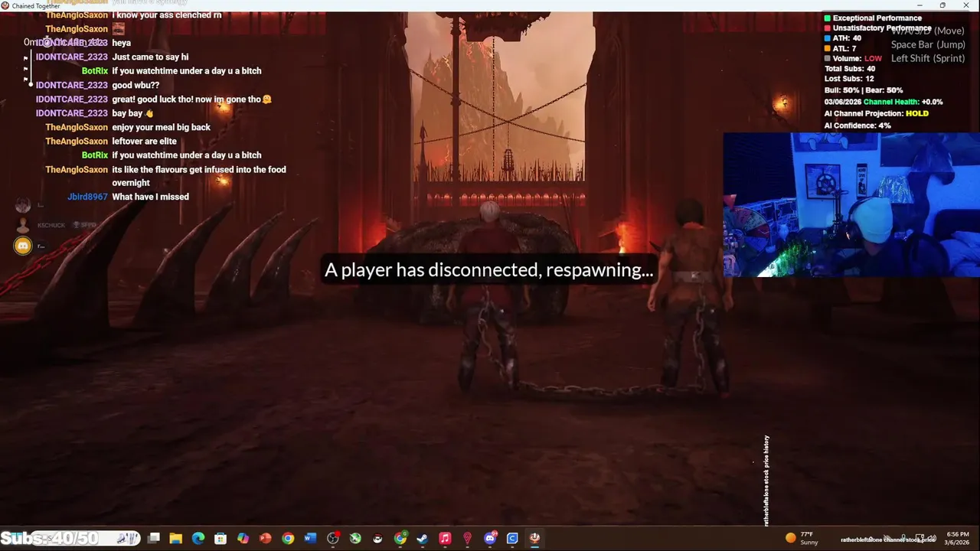Launch PowerPoint from the taskbar
Image resolution: width=980 pixels, height=551 pixels.
pyautogui.click(x=265, y=538)
